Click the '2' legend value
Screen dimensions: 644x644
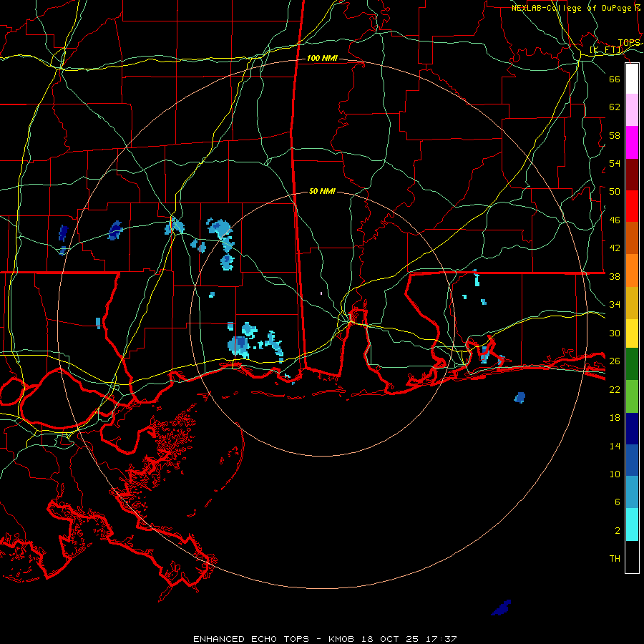618,531
